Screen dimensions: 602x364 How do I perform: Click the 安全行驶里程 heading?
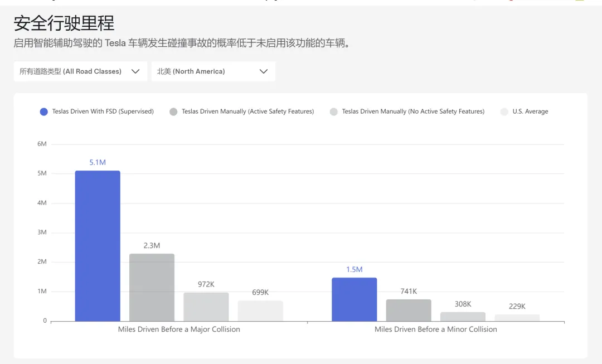[x=64, y=23]
